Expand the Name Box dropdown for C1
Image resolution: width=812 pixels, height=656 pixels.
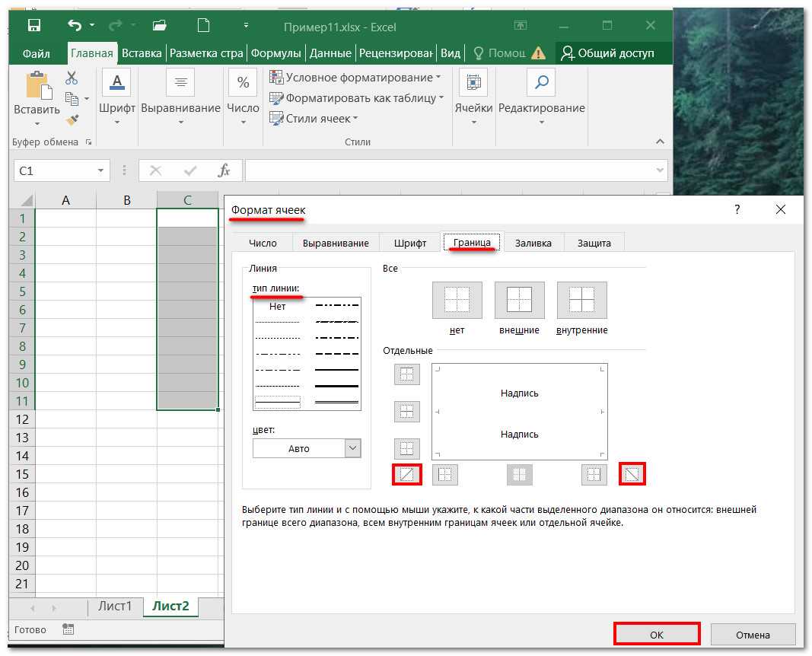pyautogui.click(x=100, y=170)
